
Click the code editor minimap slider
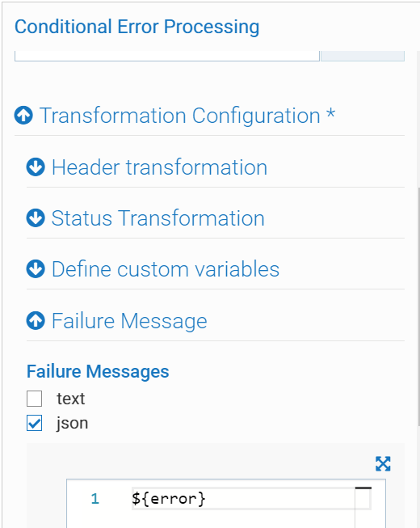tap(363, 498)
